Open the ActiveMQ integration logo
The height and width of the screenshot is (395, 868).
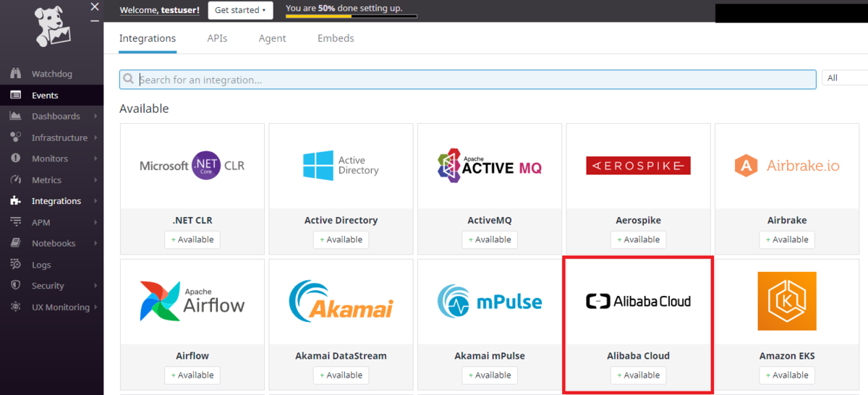(x=490, y=164)
